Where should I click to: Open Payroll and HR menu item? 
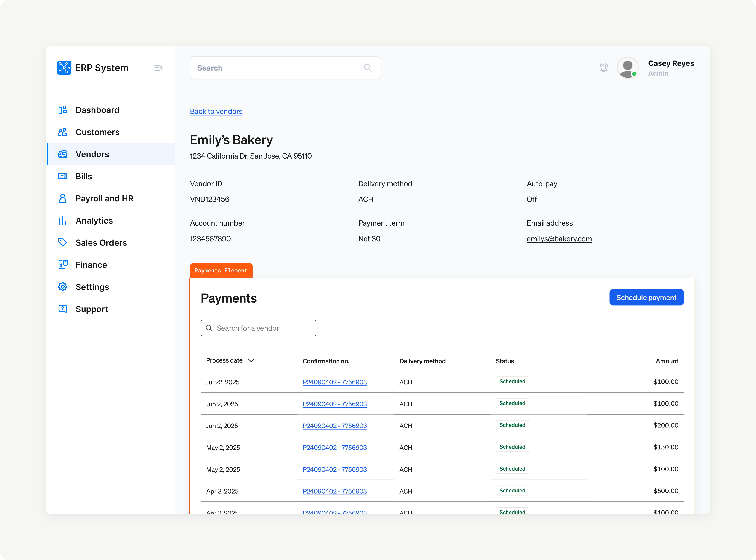104,199
